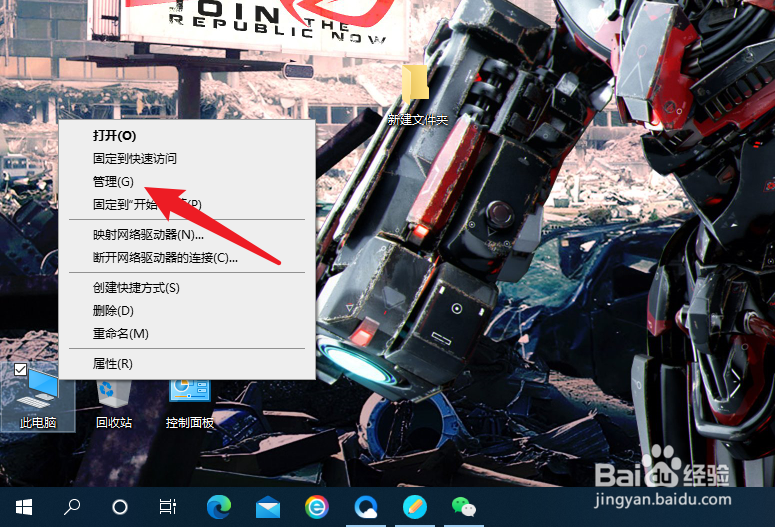775x527 pixels.
Task: Choose 固定到快速访问 menu entry
Action: (x=187, y=159)
